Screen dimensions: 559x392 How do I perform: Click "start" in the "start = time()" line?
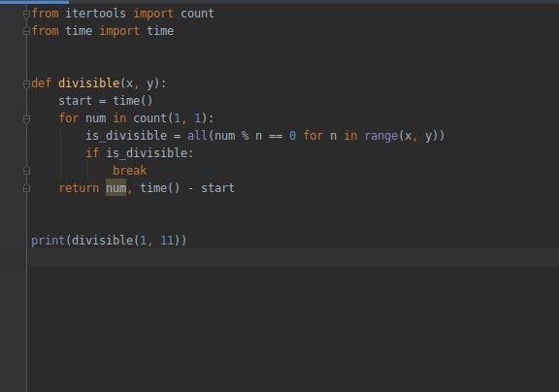pyautogui.click(x=76, y=101)
